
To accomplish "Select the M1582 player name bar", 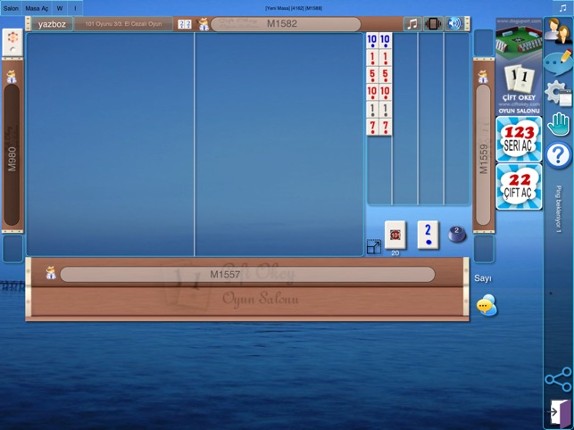I will (286, 24).
